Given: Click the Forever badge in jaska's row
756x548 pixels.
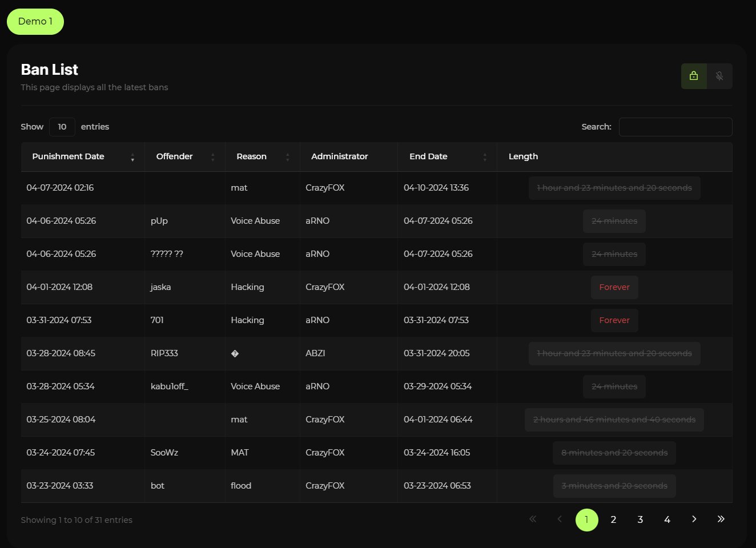Looking at the screenshot, I should tap(614, 287).
